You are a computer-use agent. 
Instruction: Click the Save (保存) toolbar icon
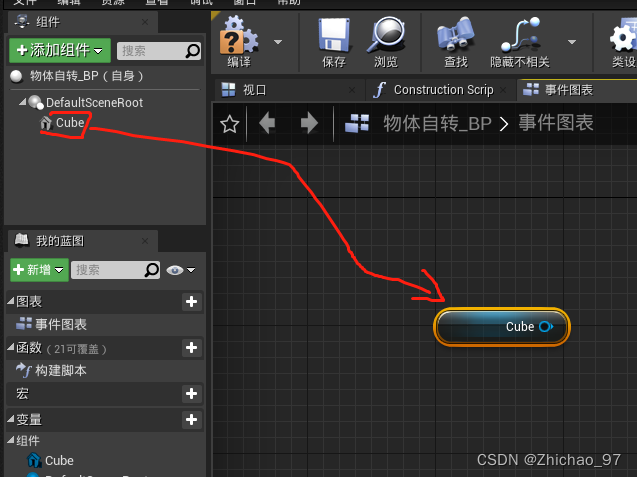tap(334, 40)
